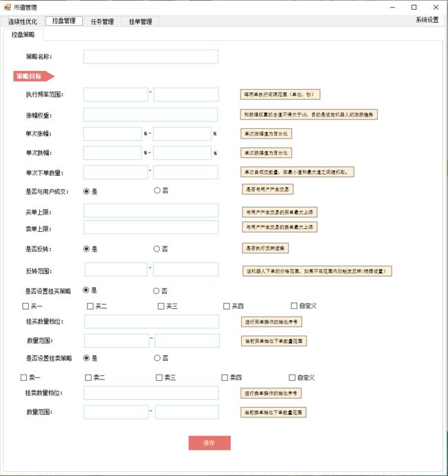Click the 单次涨幅 maximum percent field
Screen dimensions: 448x476
point(182,134)
